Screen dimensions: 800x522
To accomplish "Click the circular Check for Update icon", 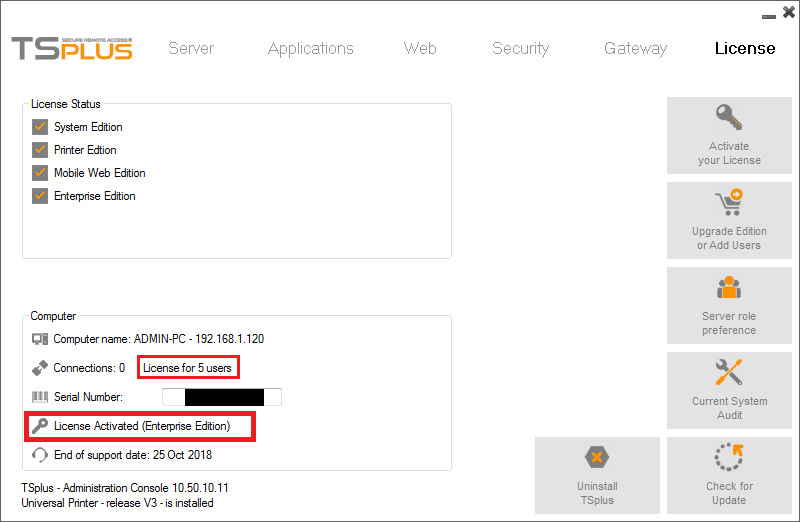I will coord(729,457).
